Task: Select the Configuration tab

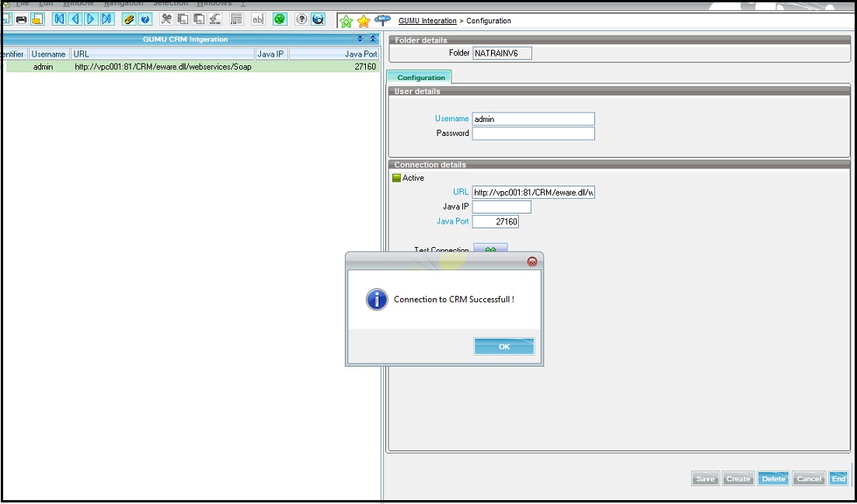Action: click(420, 78)
